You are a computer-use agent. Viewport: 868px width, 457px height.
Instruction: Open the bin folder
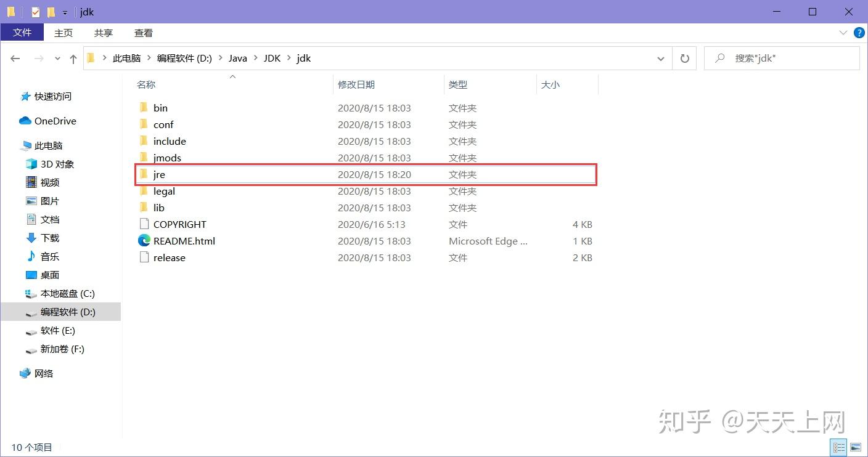(x=160, y=107)
